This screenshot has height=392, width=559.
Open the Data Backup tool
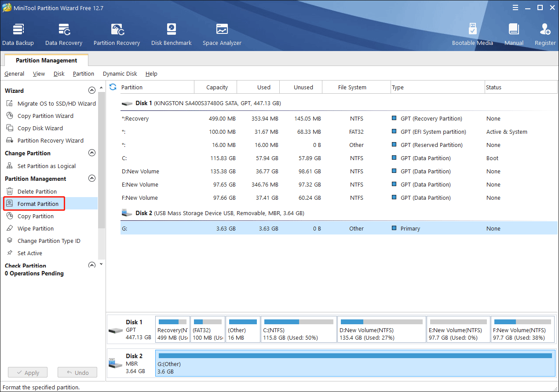tap(18, 34)
